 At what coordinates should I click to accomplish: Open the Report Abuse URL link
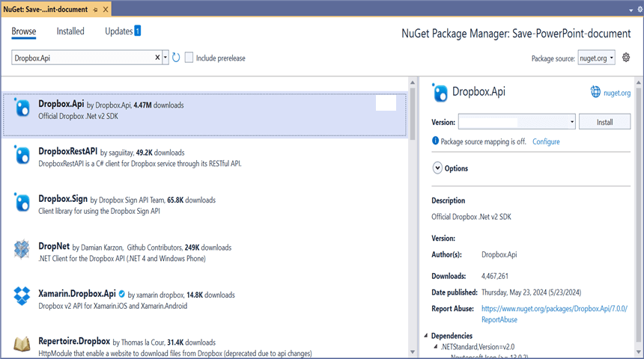(554, 314)
